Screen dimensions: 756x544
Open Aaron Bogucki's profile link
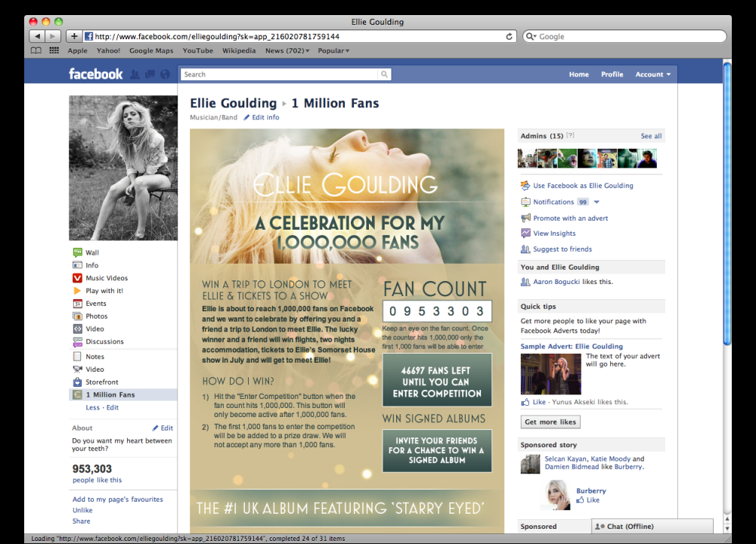click(x=556, y=281)
